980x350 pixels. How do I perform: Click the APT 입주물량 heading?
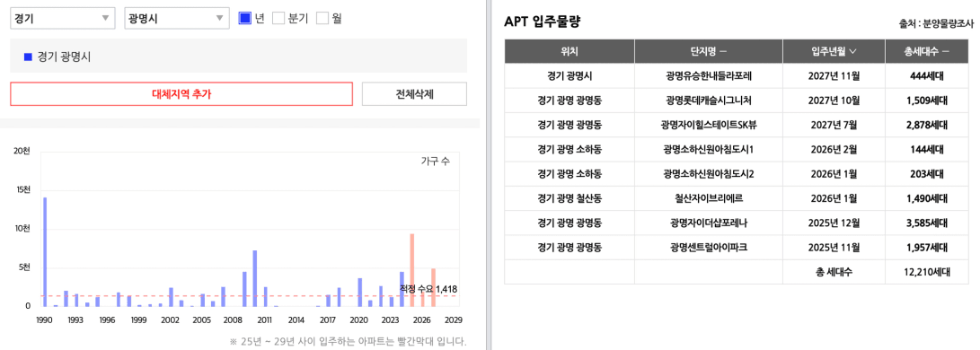click(543, 22)
